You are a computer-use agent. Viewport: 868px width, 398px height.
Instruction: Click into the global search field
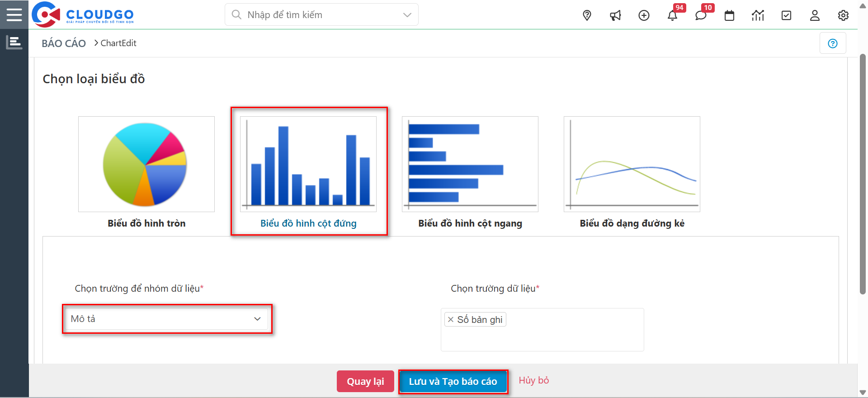click(x=321, y=14)
